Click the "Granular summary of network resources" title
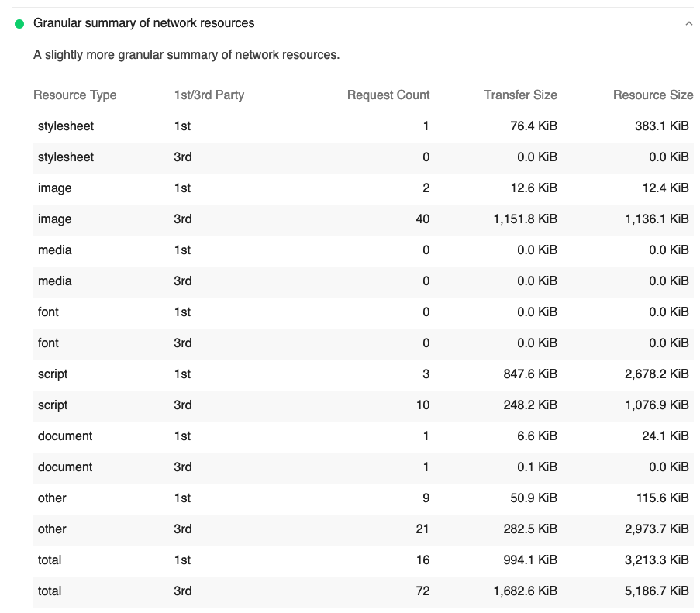Screen dimensions: 700x613 pos(143,23)
